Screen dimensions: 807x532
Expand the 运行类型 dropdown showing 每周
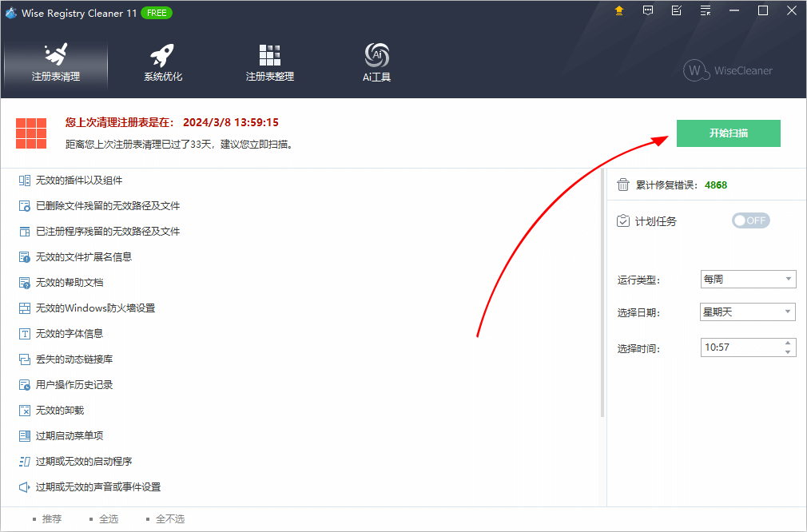748,280
